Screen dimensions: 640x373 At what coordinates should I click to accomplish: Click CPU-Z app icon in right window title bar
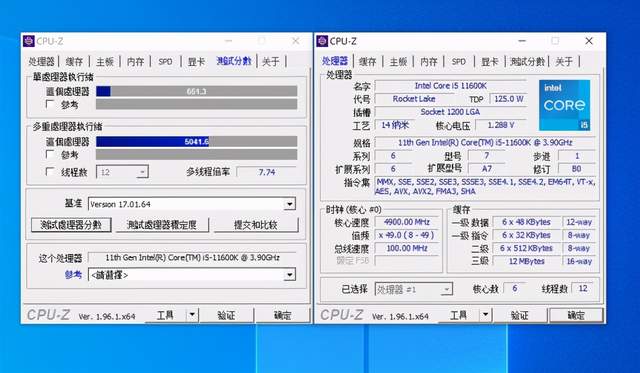pos(322,41)
